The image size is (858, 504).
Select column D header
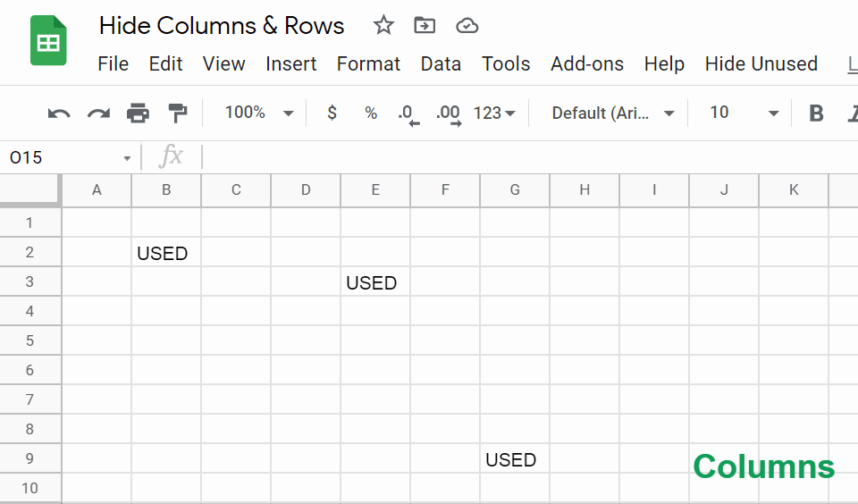pyautogui.click(x=306, y=189)
